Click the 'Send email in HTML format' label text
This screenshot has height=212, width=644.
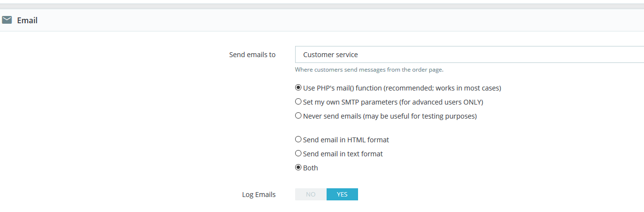point(346,140)
